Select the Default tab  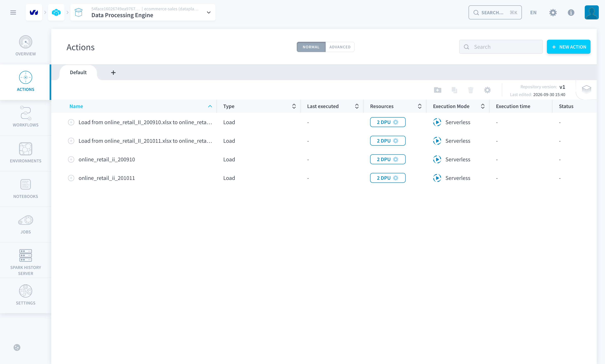(x=78, y=72)
